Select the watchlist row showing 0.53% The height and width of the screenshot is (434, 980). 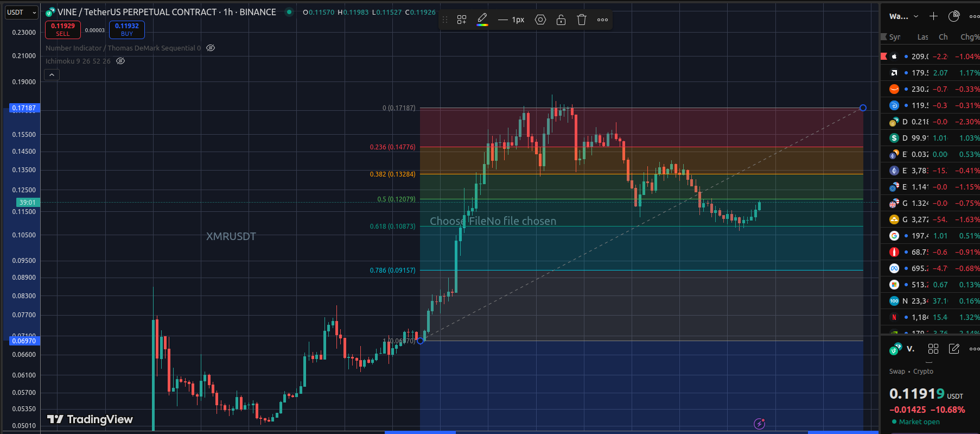click(930, 154)
